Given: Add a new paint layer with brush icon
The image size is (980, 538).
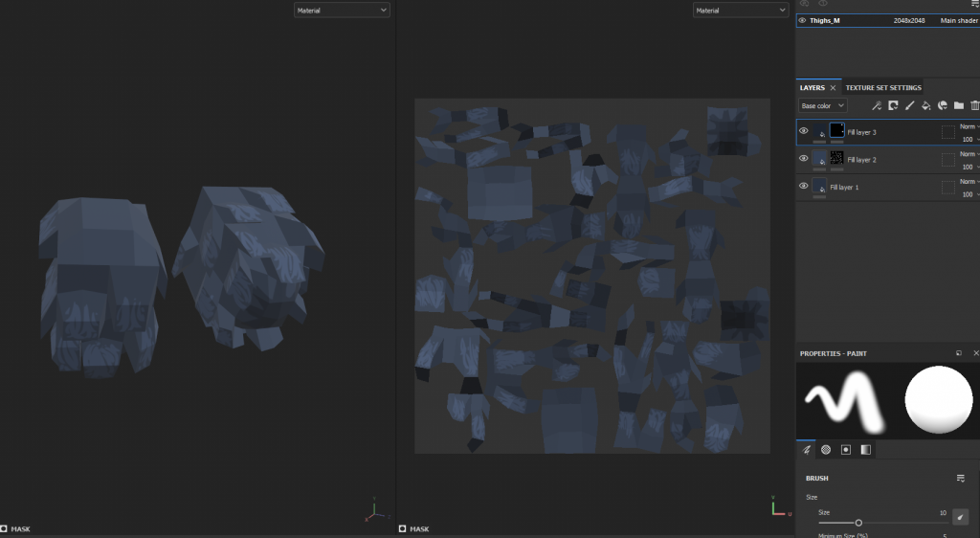Looking at the screenshot, I should 909,105.
